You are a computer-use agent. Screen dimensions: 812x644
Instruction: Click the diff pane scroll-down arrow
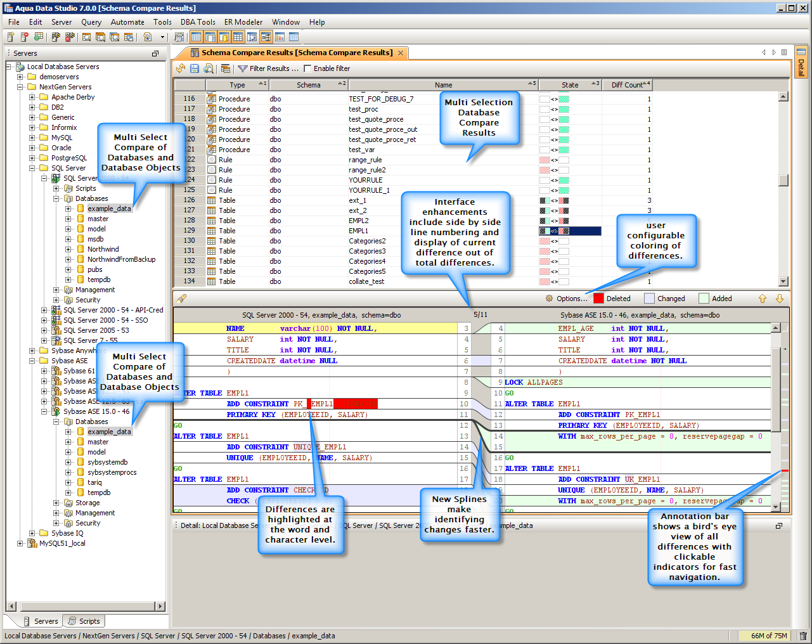(x=776, y=507)
